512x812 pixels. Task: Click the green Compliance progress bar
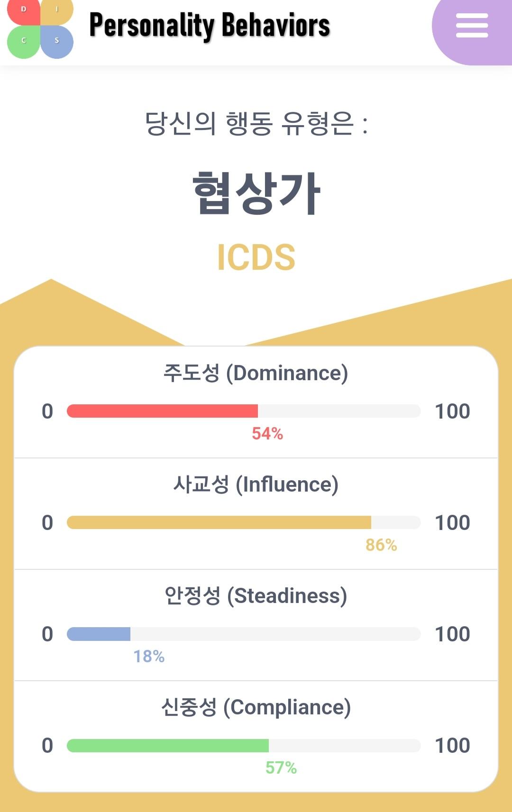coord(244,745)
